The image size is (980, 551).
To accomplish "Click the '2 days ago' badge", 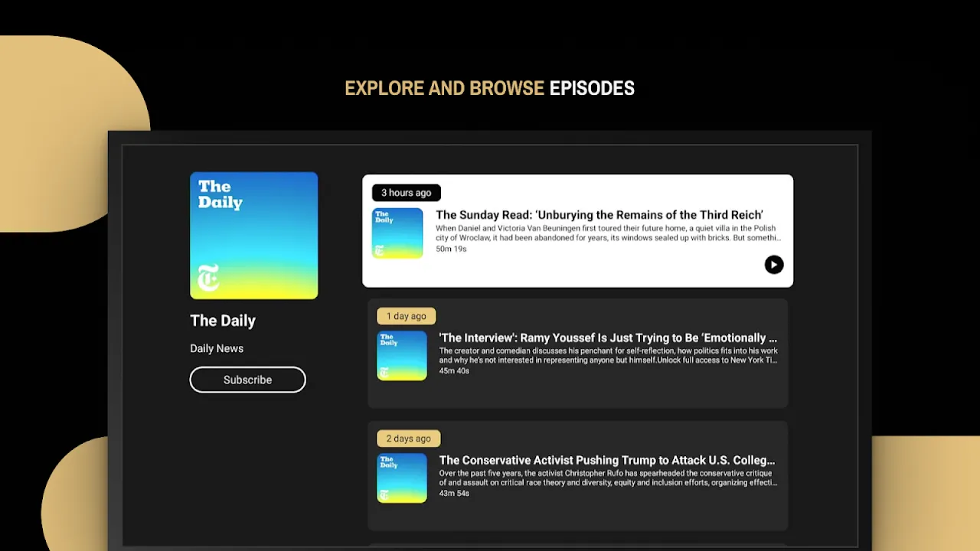I will point(409,439).
